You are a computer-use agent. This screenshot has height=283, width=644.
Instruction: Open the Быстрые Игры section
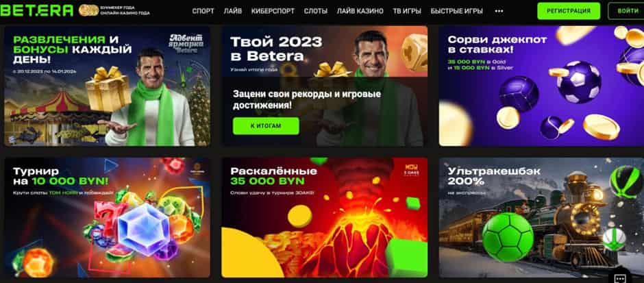pyautogui.click(x=457, y=11)
